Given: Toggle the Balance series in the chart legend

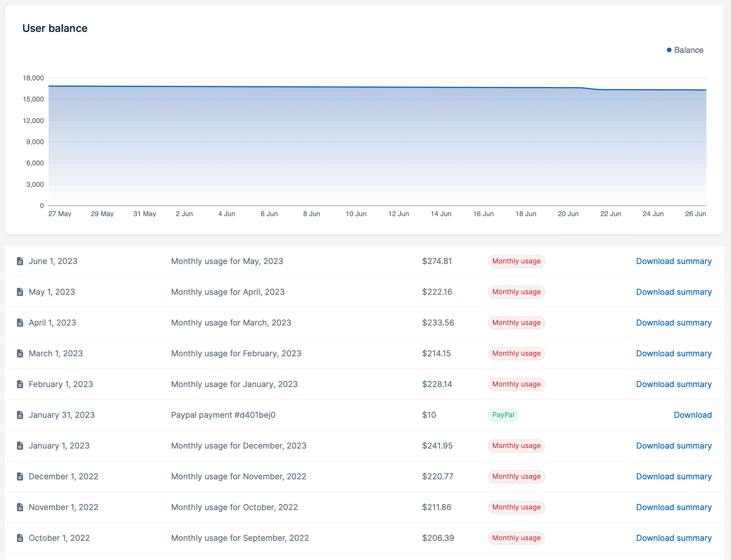Looking at the screenshot, I should coord(685,50).
